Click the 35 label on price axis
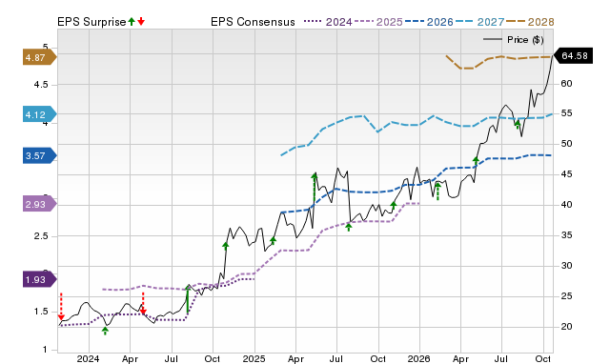This screenshot has width=610, height=364. coord(566,235)
